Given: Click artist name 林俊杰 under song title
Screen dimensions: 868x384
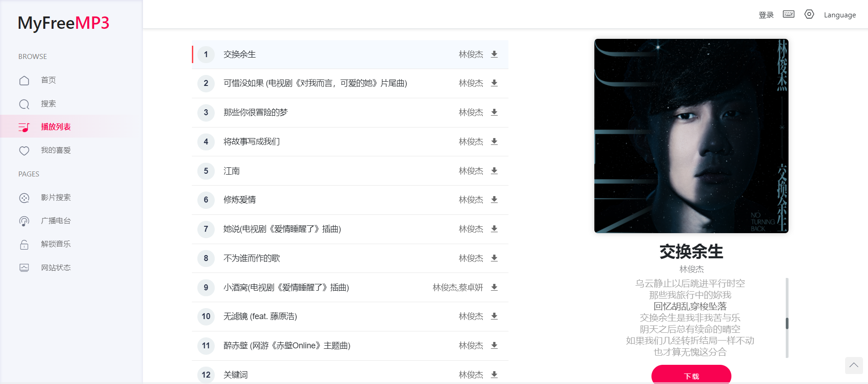Looking at the screenshot, I should pos(691,269).
